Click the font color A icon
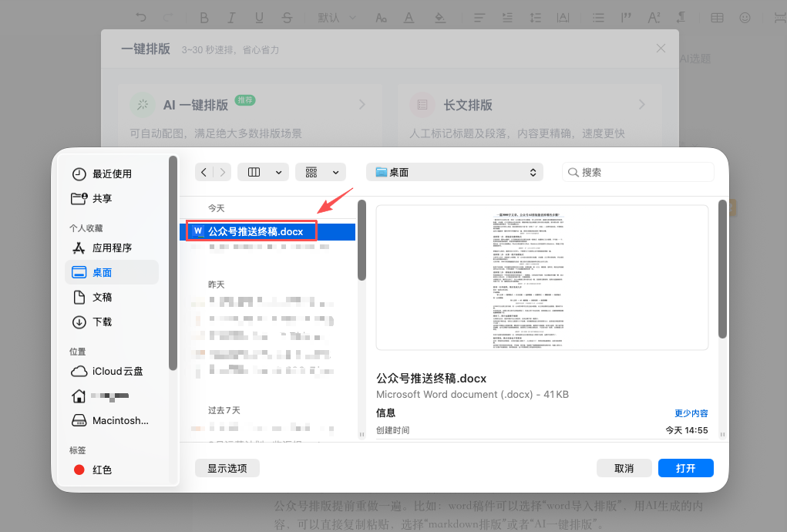 click(409, 18)
